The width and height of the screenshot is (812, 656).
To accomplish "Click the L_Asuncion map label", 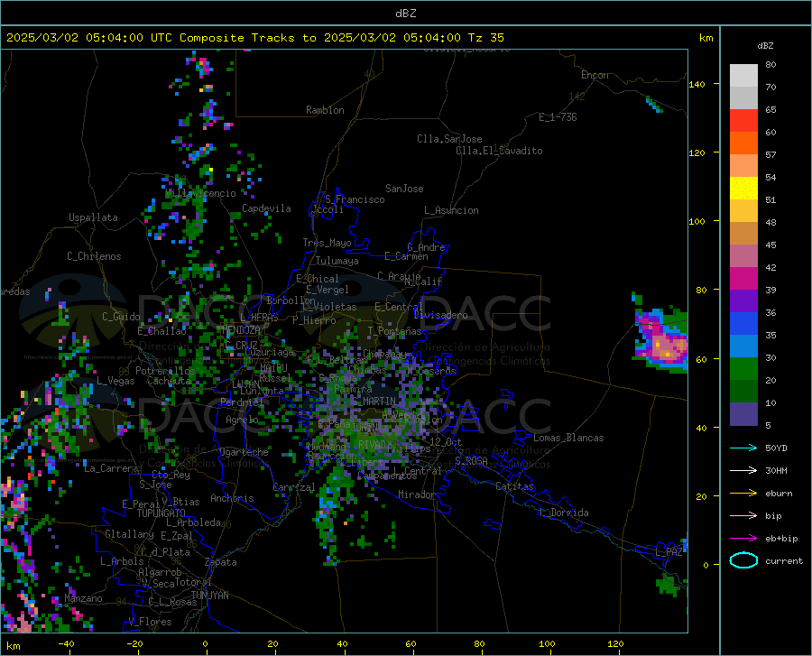I will coord(451,210).
